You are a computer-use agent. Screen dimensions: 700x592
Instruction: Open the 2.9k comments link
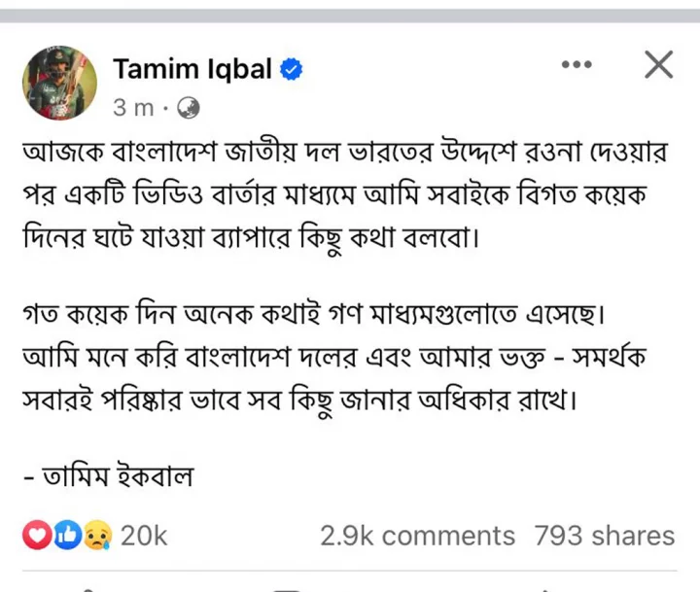point(417,535)
